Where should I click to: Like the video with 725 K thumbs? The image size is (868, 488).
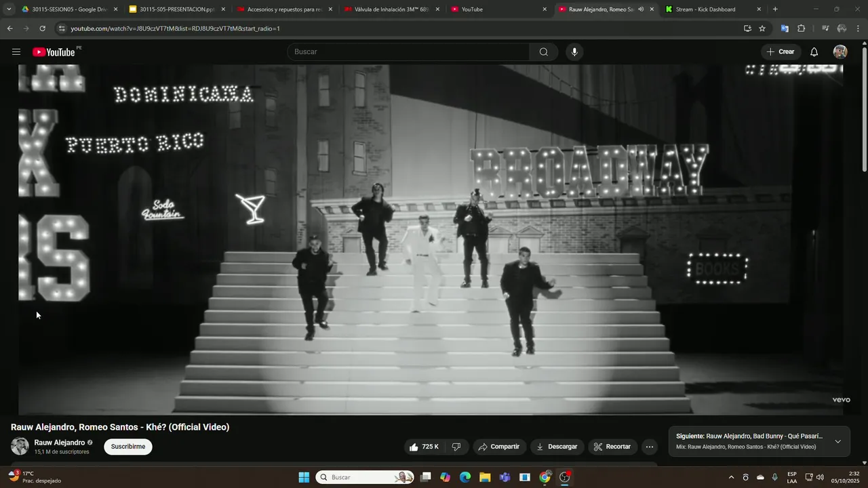tap(425, 447)
